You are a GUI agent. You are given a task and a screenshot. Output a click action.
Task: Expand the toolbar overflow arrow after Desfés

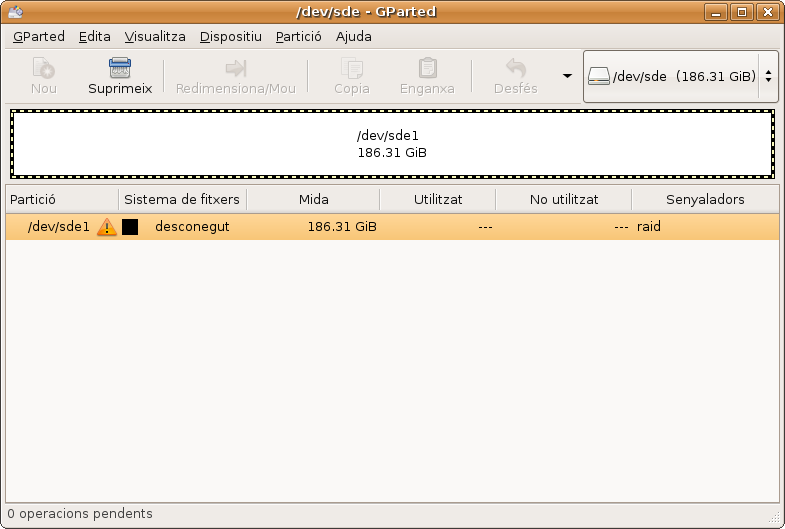(567, 76)
